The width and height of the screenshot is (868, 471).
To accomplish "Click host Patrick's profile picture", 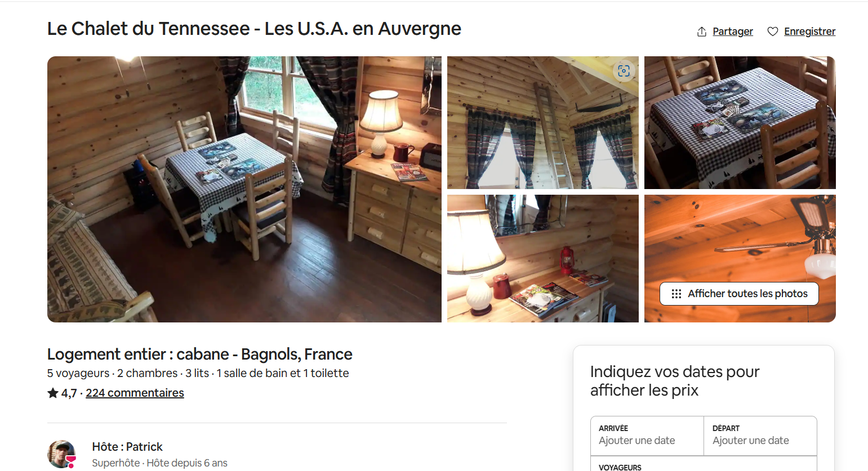I will tap(61, 454).
